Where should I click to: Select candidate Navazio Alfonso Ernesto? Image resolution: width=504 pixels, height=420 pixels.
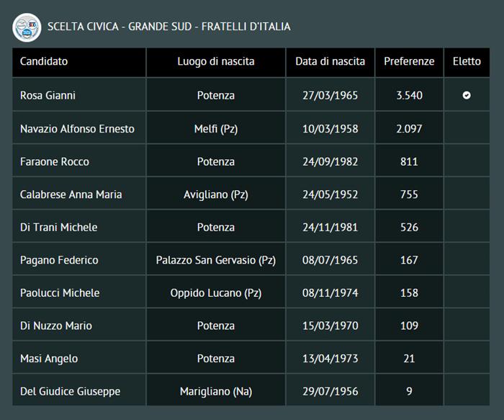tap(77, 128)
